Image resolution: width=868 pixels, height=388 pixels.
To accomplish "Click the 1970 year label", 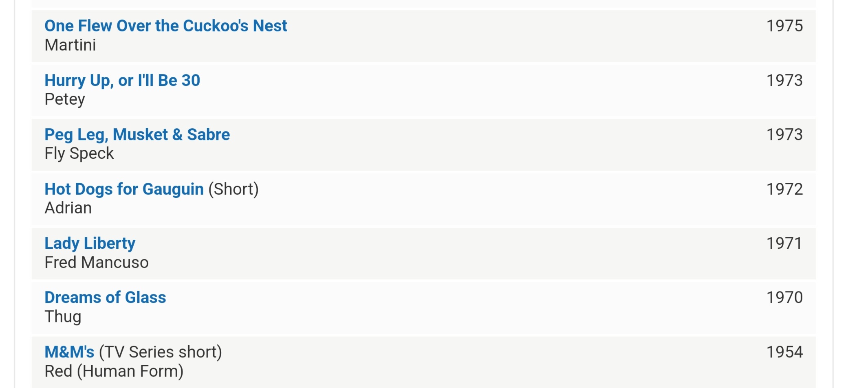I will (x=784, y=297).
